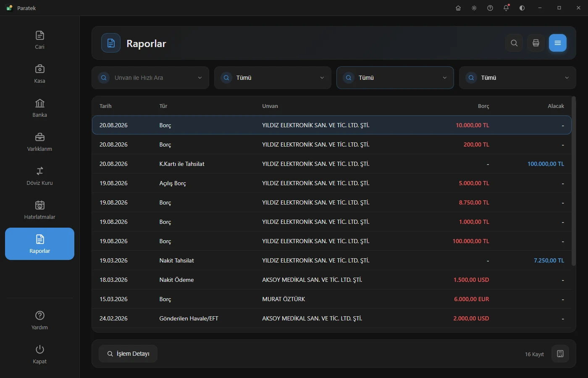The width and height of the screenshot is (588, 378).
Task: Open the Kasa section
Action: click(39, 74)
